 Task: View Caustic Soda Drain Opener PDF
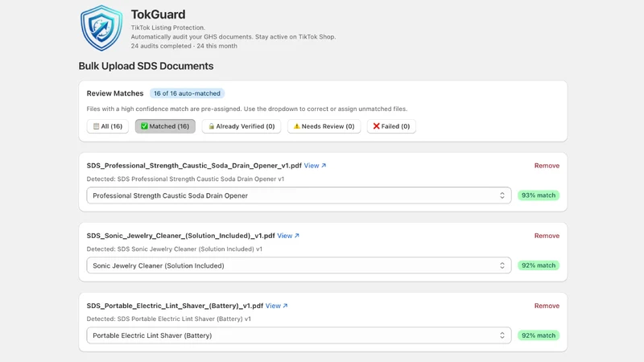(315, 166)
